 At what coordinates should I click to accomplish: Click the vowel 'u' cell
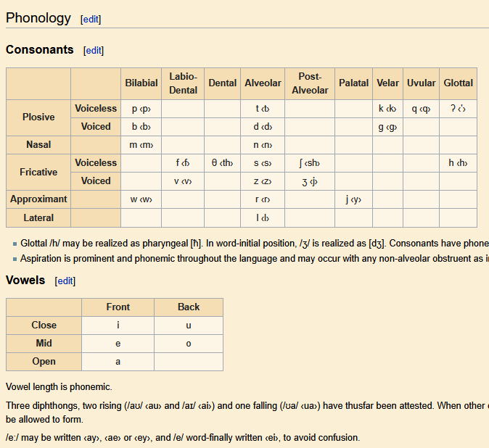point(189,325)
